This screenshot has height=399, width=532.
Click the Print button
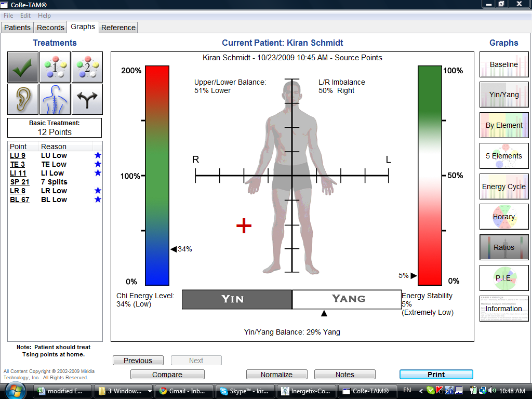(x=436, y=374)
